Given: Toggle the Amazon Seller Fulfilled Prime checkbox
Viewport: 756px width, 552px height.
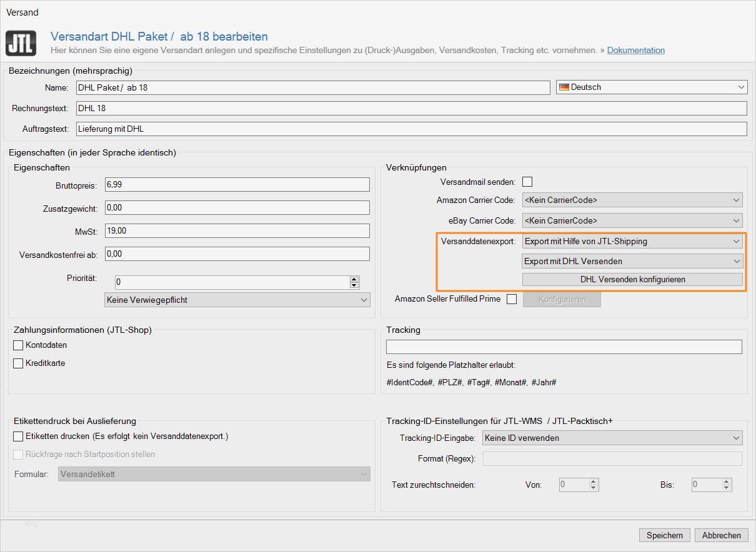Looking at the screenshot, I should (x=512, y=299).
